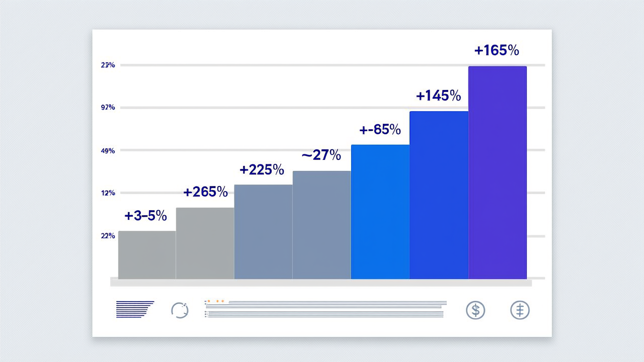This screenshot has height=362, width=644.
Task: Select the bar labeled +145%
Action: click(439, 195)
